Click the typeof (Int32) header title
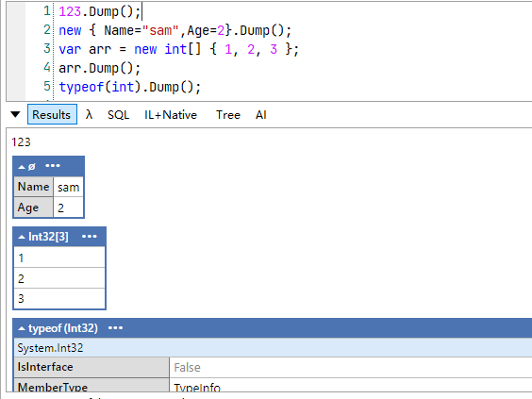This screenshot has height=399, width=532. [x=63, y=328]
